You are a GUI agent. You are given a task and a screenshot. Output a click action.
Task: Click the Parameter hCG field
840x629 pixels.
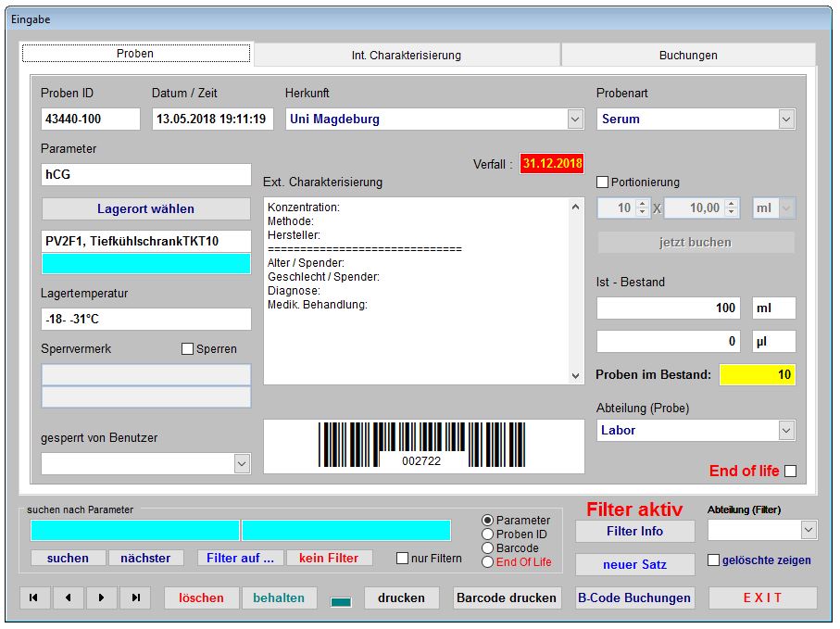145,175
